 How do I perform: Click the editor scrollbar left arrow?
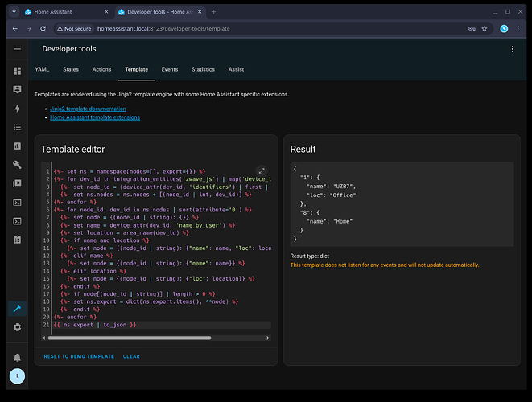pyautogui.click(x=44, y=338)
